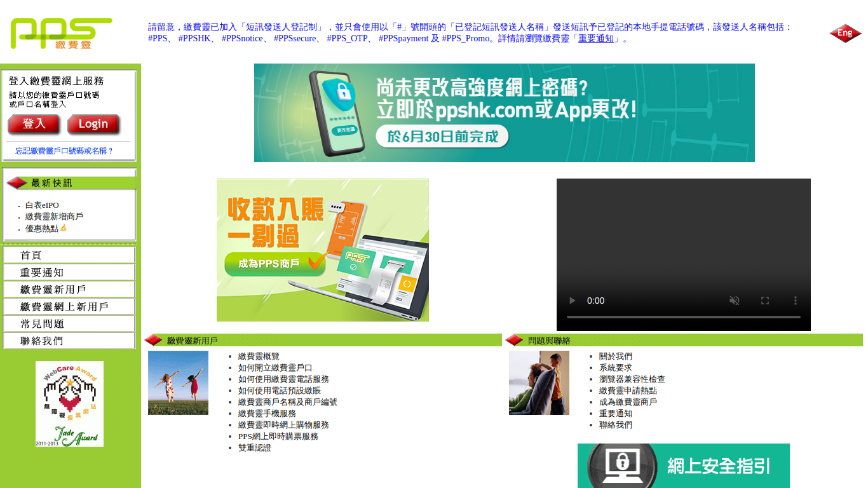The image size is (868, 488).
Task: Select 聯絡我們 in the side menu
Action: coord(69,341)
